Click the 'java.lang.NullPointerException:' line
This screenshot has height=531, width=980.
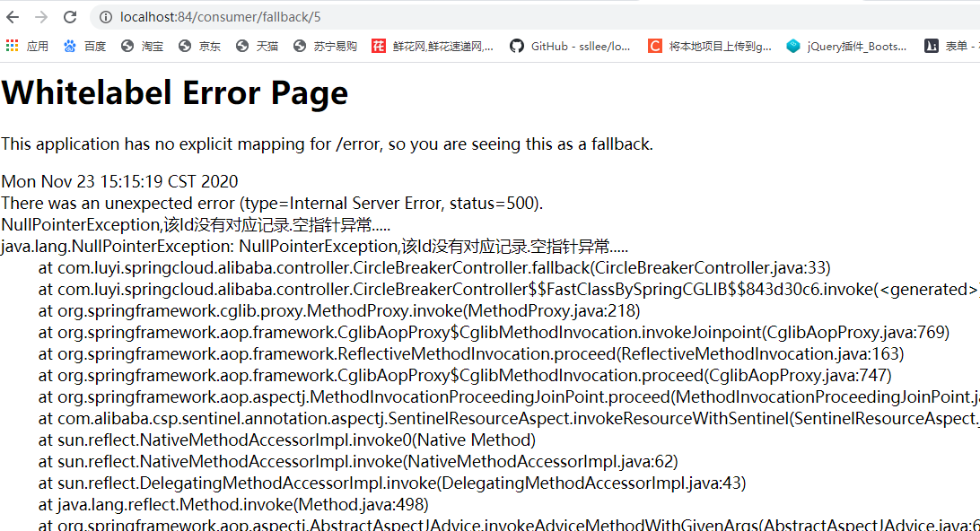tap(314, 246)
